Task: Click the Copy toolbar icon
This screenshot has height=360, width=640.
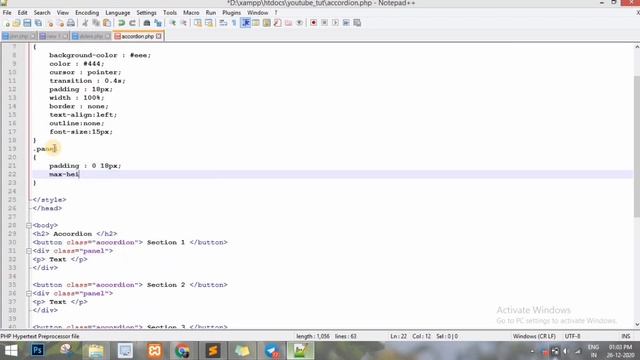Action: pyautogui.click(x=96, y=23)
